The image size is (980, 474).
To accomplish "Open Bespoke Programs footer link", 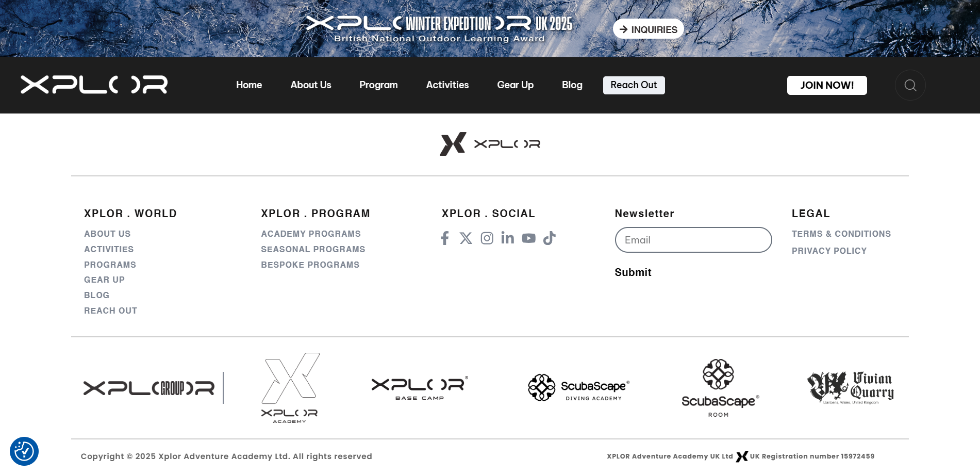I will click(310, 265).
